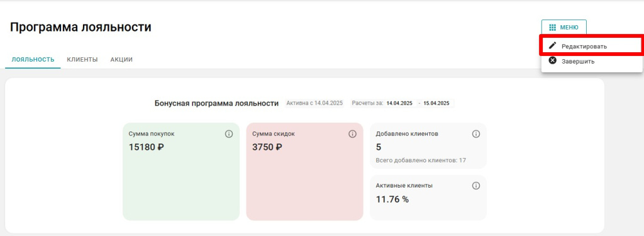Select Завершить menu item

[591, 61]
